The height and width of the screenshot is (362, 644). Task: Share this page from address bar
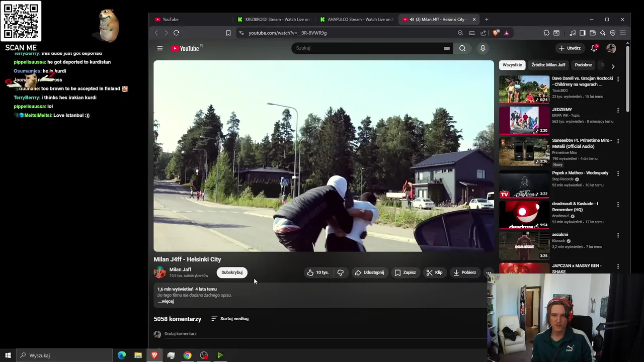click(x=484, y=33)
